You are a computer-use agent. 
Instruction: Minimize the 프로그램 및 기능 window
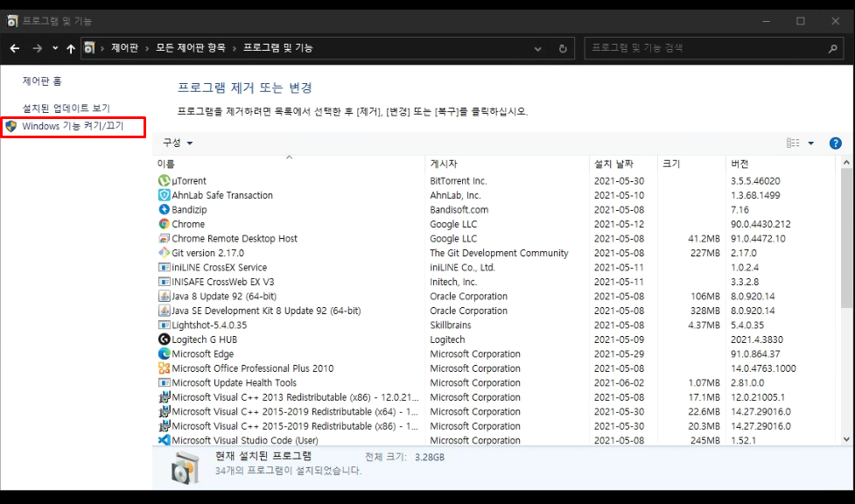766,21
